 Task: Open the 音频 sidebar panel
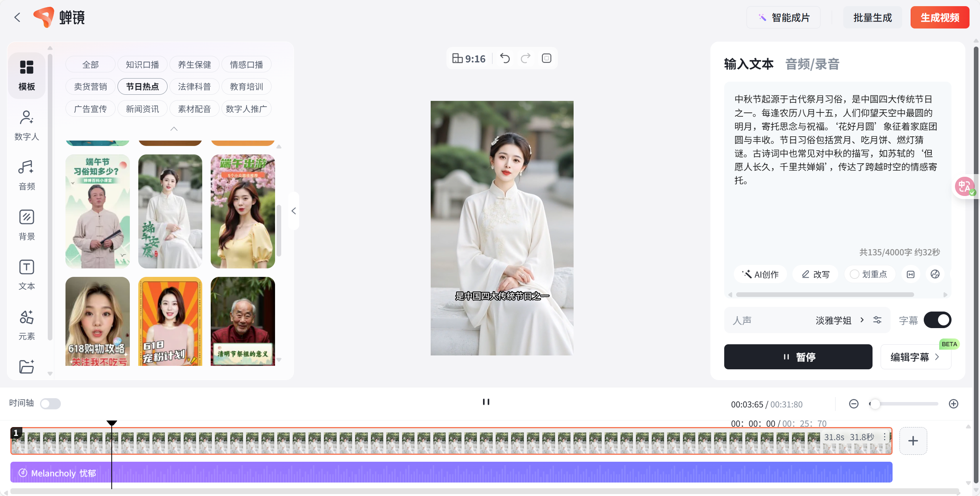tap(27, 175)
